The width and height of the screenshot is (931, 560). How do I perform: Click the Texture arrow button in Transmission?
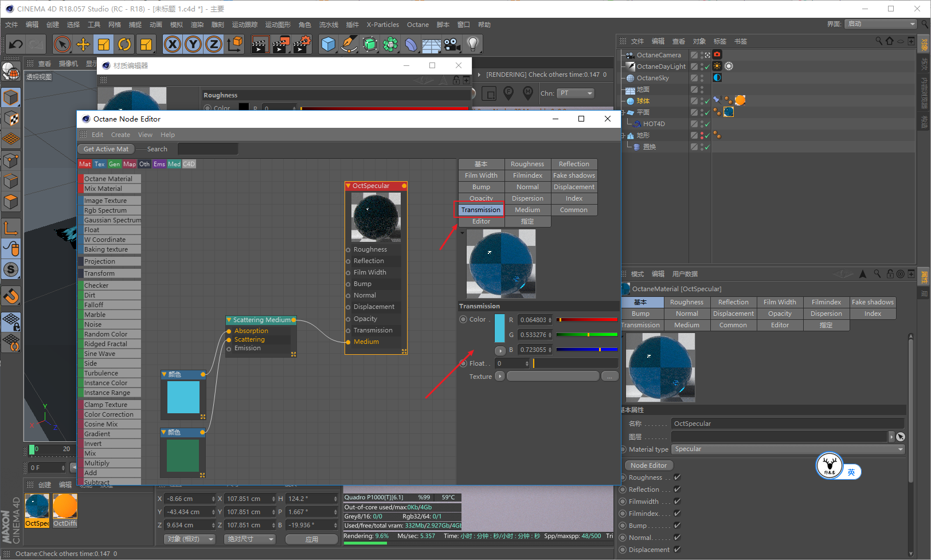click(x=500, y=376)
